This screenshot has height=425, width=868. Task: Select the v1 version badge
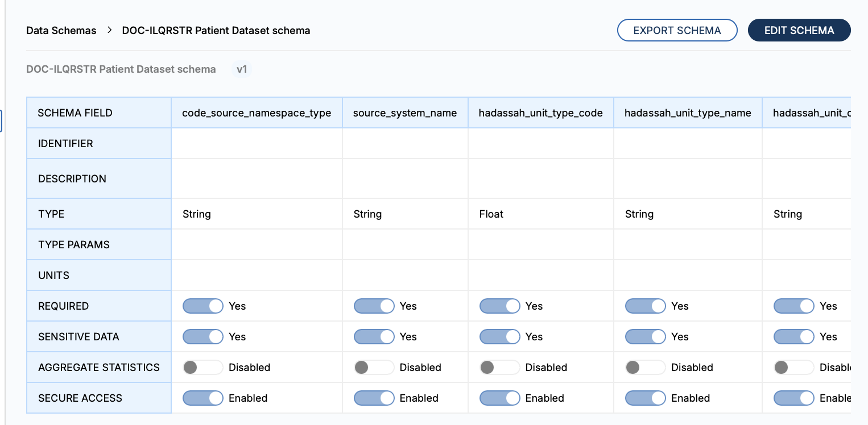pyautogui.click(x=242, y=69)
